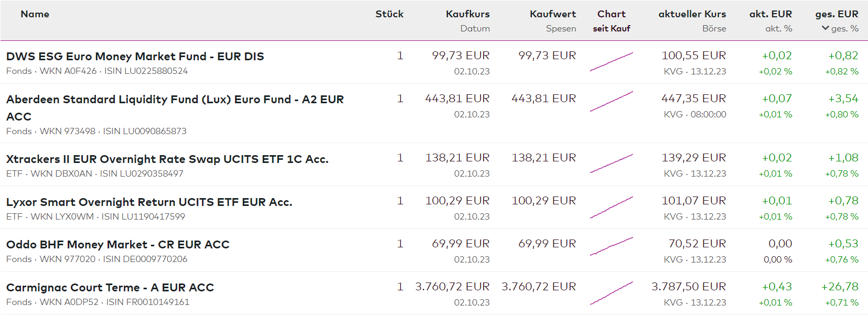
Task: Open the Lyxor Smart Overnight Return sparkline chart
Action: pyautogui.click(x=612, y=207)
